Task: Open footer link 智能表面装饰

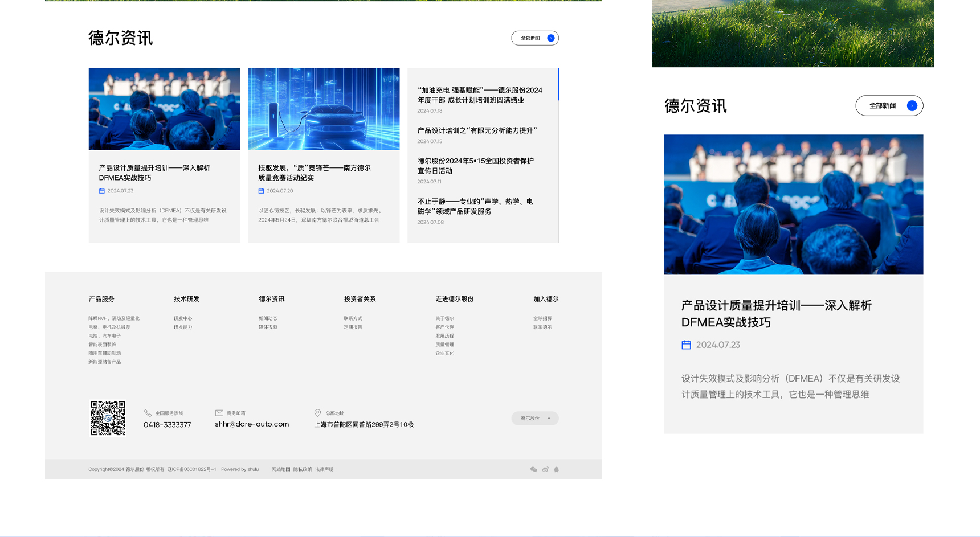Action: 102,345
